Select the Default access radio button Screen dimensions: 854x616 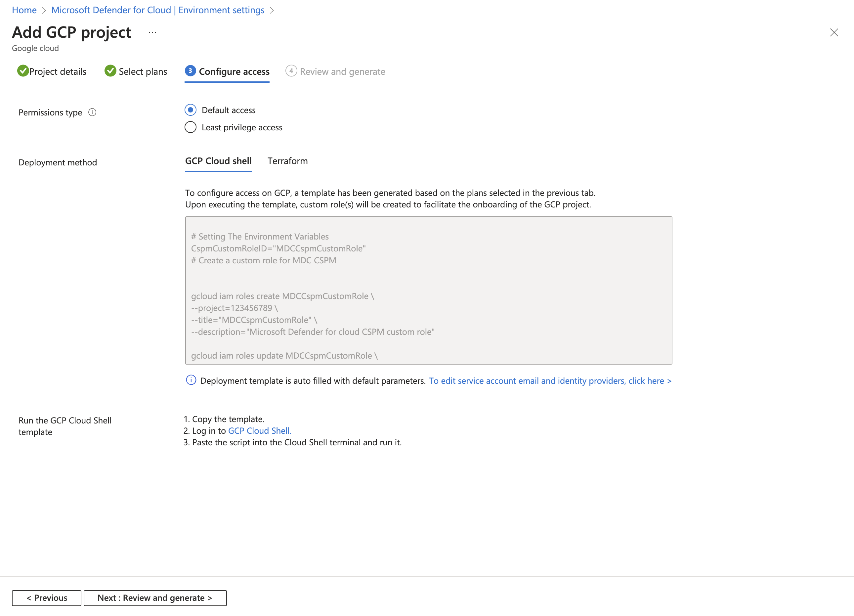pyautogui.click(x=190, y=110)
